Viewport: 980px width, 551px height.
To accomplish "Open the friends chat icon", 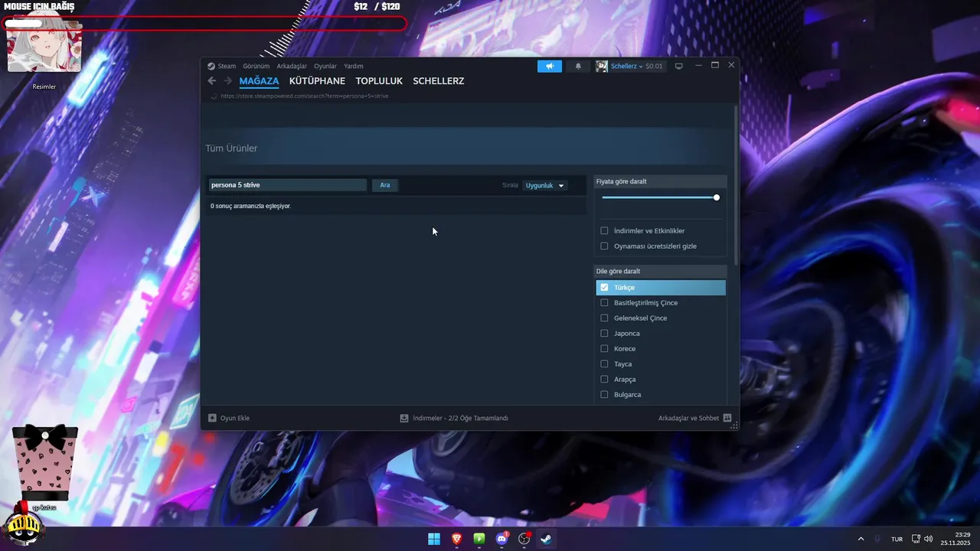I will click(727, 418).
